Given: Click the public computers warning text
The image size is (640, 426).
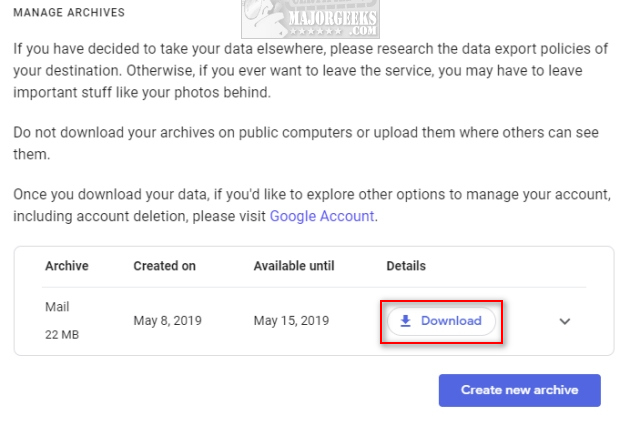Looking at the screenshot, I should [x=306, y=143].
